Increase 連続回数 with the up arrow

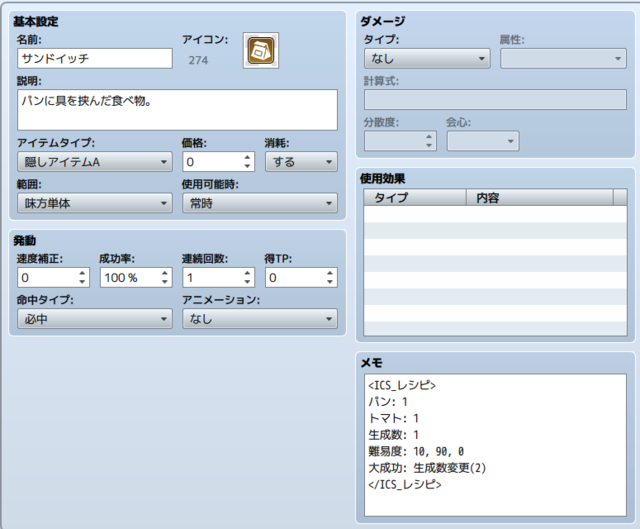tap(247, 273)
